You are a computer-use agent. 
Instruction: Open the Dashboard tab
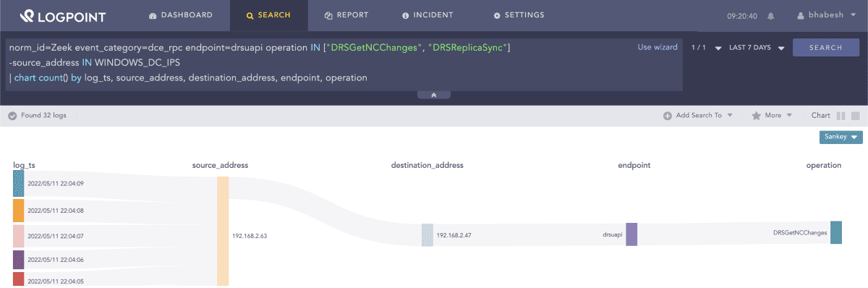(181, 15)
